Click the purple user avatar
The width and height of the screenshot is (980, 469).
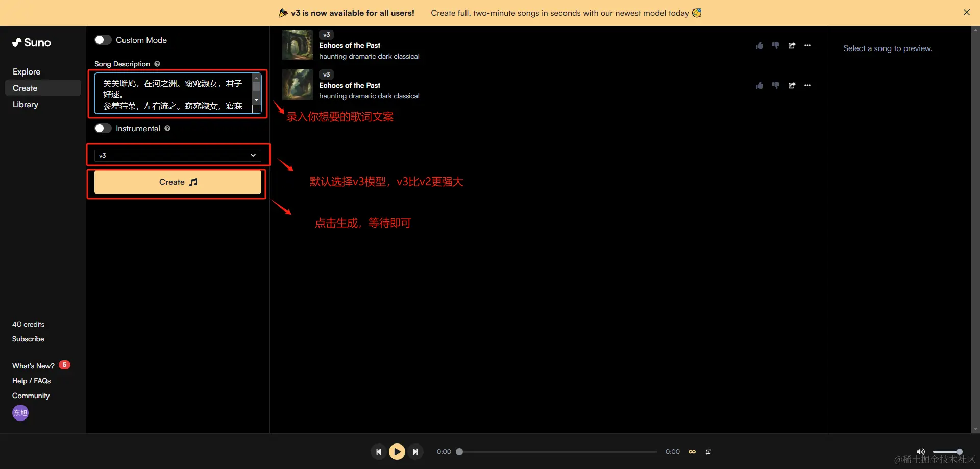[20, 413]
